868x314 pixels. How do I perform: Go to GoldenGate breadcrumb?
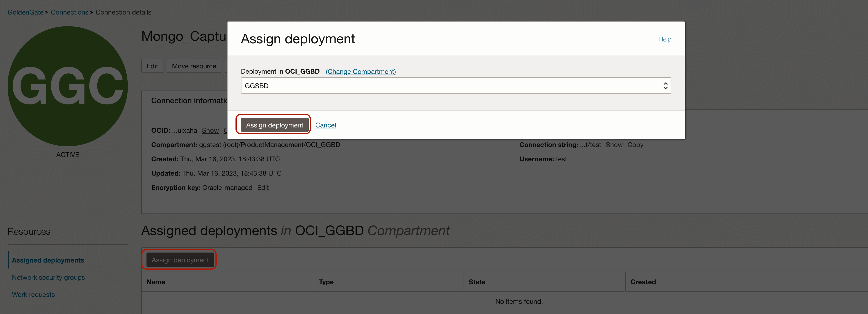coord(26,12)
